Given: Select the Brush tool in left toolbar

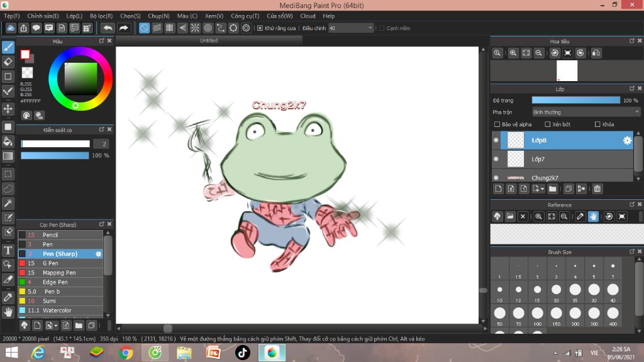Looking at the screenshot, I should [x=8, y=47].
